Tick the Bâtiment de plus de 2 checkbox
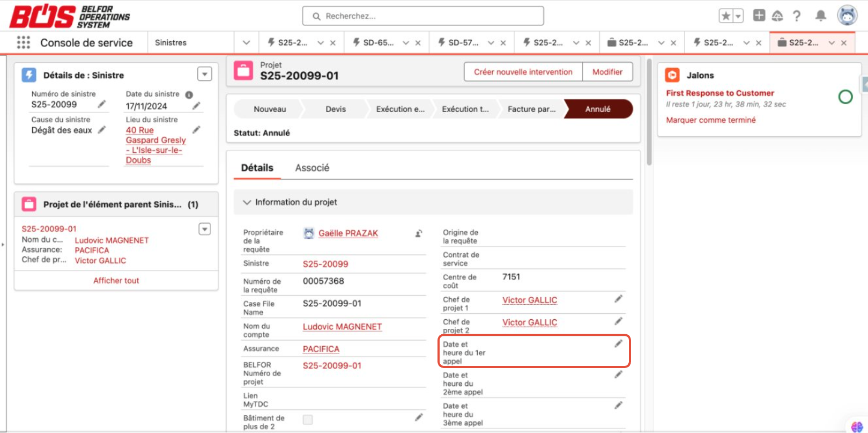The height and width of the screenshot is (433, 868). pyautogui.click(x=308, y=420)
